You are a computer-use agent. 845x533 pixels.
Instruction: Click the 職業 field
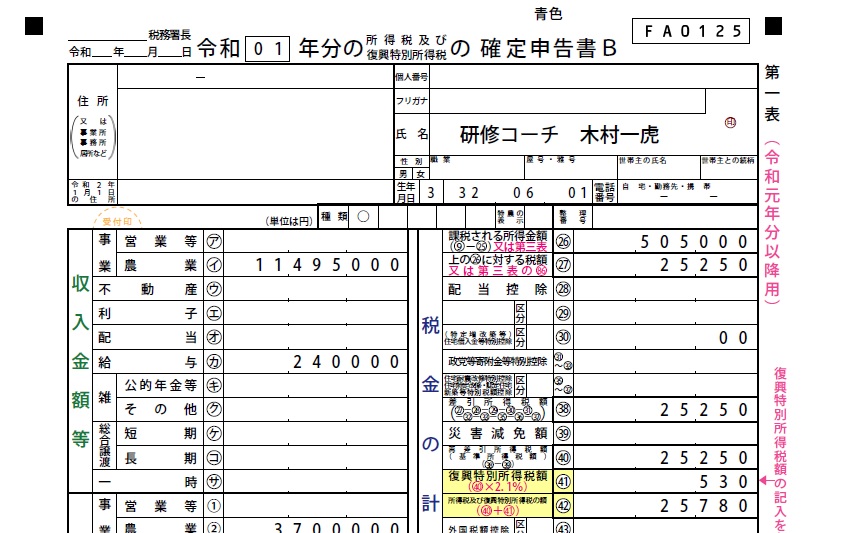click(x=476, y=168)
